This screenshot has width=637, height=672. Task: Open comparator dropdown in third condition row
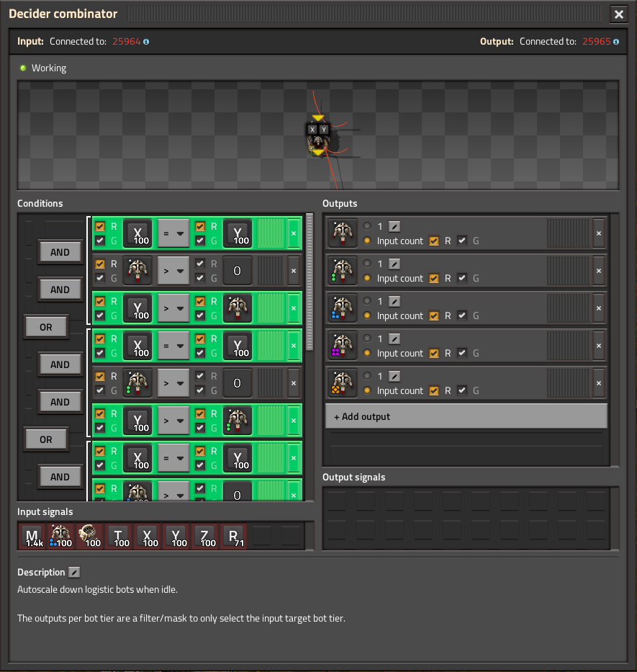[173, 308]
